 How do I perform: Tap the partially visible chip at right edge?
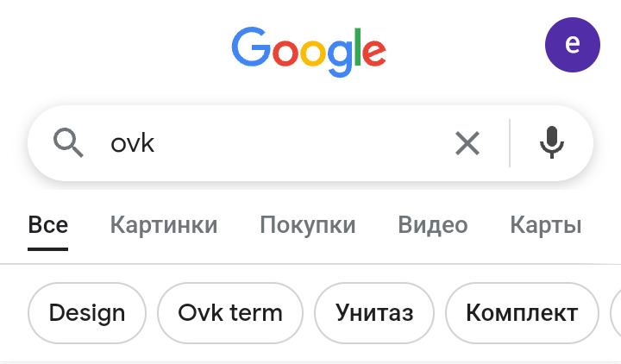click(615, 312)
